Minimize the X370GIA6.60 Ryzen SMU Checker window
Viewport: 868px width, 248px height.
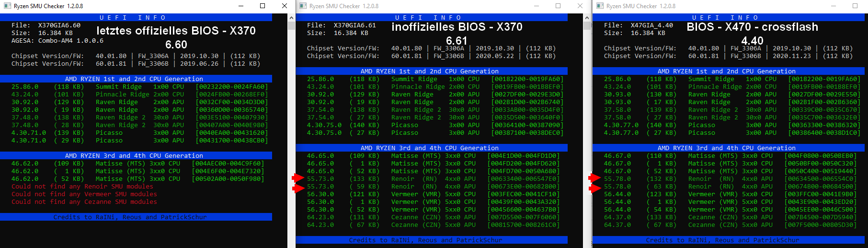click(240, 6)
